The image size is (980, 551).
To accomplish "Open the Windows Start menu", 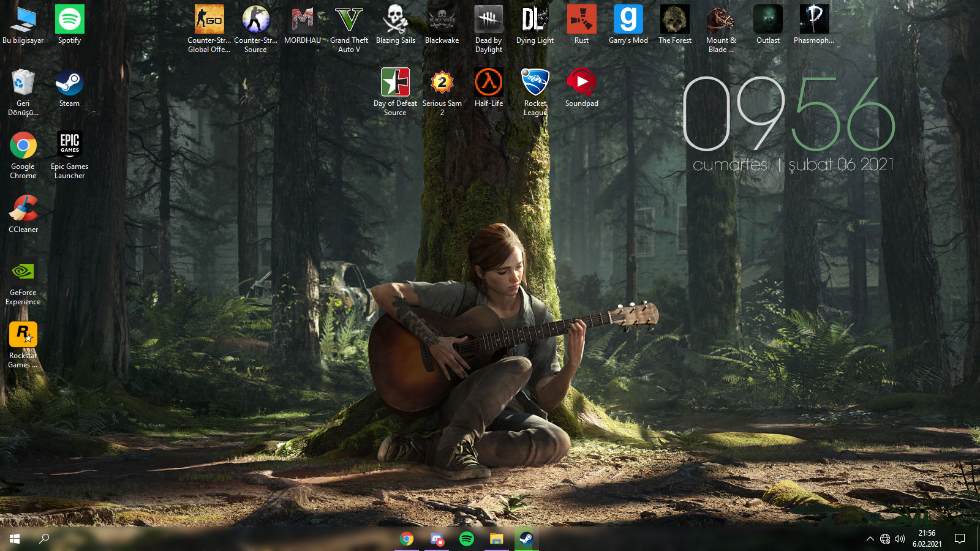I will pos(15,539).
